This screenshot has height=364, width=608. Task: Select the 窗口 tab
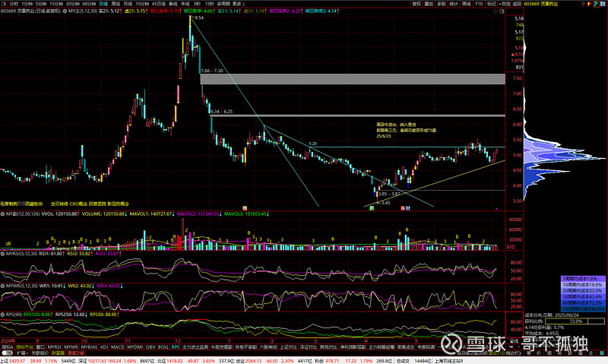(40, 347)
